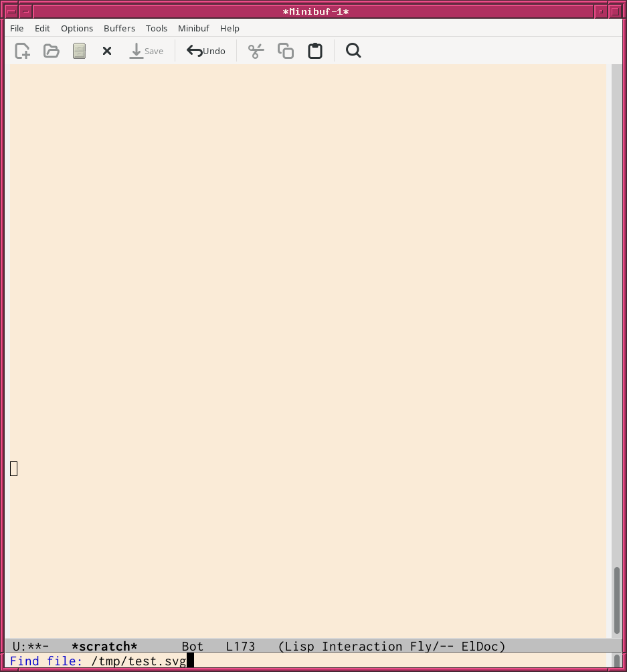This screenshot has width=627, height=672.
Task: Paste with the clipboard icon
Action: pos(315,51)
